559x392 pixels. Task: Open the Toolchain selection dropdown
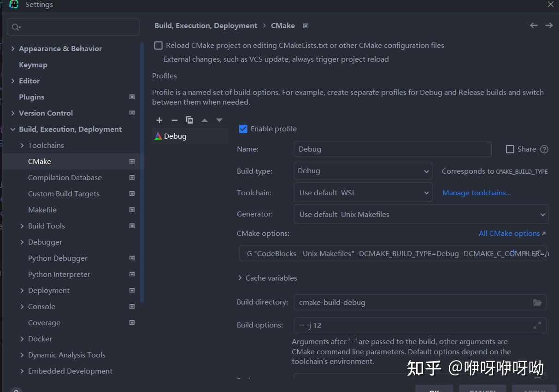(426, 192)
